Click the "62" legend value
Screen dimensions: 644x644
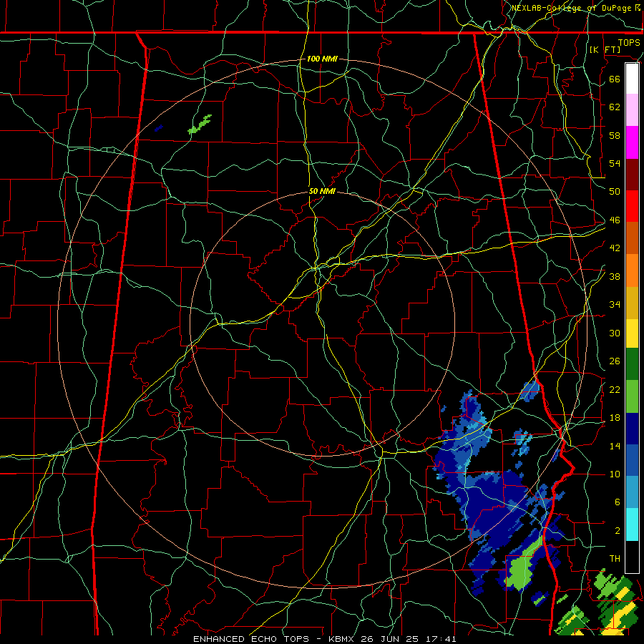[x=615, y=107]
